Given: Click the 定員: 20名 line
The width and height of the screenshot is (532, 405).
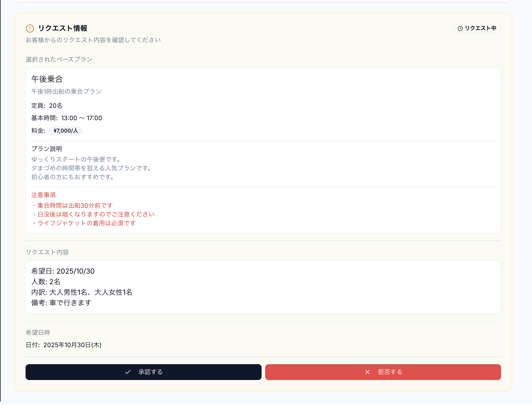Looking at the screenshot, I should coord(47,106).
